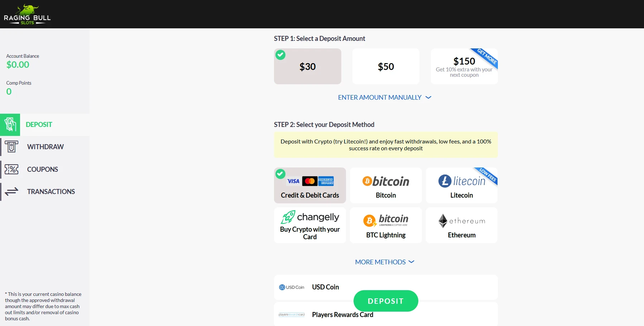
Task: Click the crypto deposit promo notice
Action: [386, 145]
